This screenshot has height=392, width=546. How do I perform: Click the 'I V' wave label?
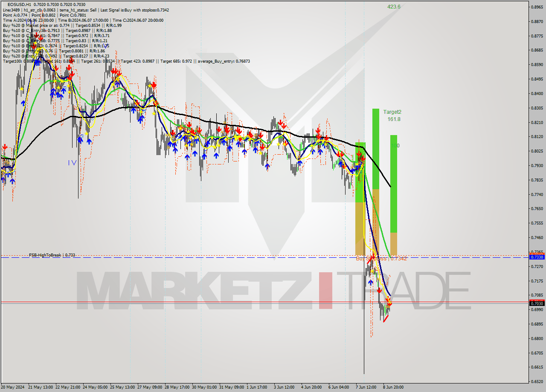[x=72, y=162]
